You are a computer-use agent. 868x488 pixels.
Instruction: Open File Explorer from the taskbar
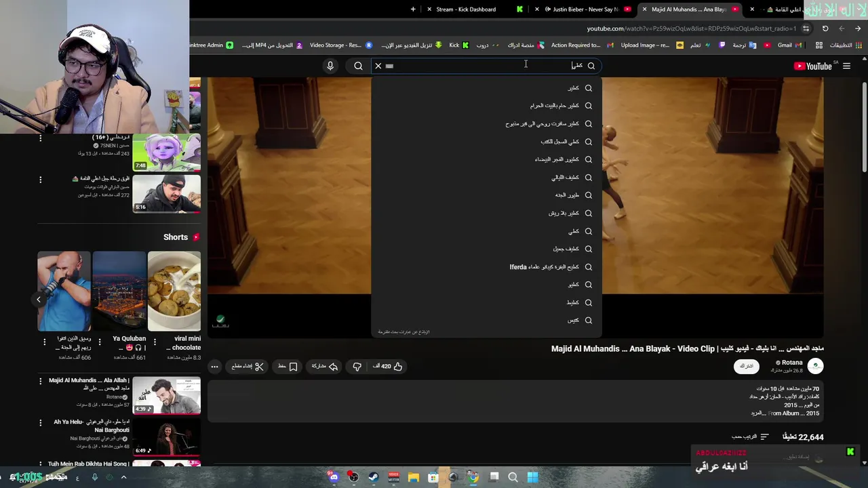(414, 477)
